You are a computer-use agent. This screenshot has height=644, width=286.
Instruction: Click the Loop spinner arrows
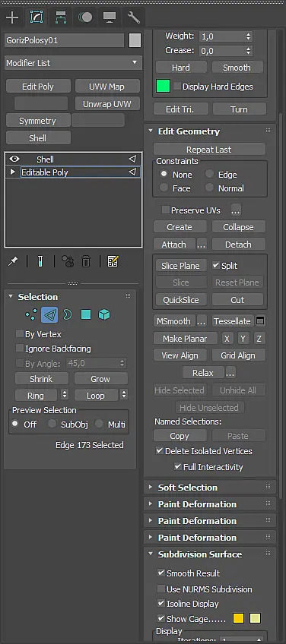124,395
